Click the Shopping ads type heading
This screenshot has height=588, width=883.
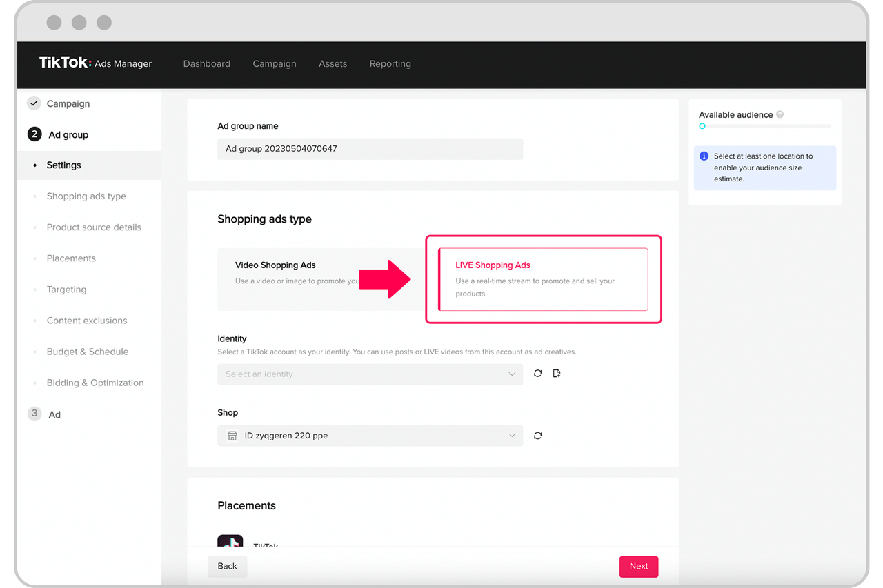coord(264,219)
